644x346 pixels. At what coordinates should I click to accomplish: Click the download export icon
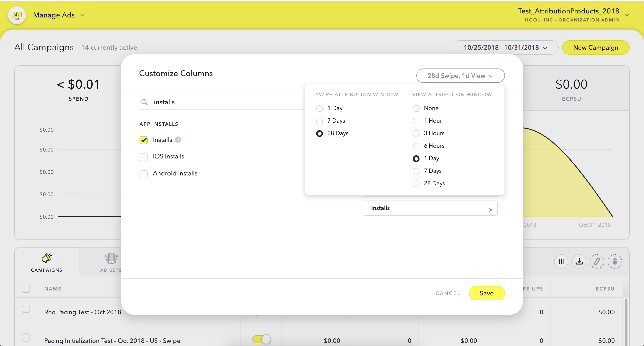(579, 261)
